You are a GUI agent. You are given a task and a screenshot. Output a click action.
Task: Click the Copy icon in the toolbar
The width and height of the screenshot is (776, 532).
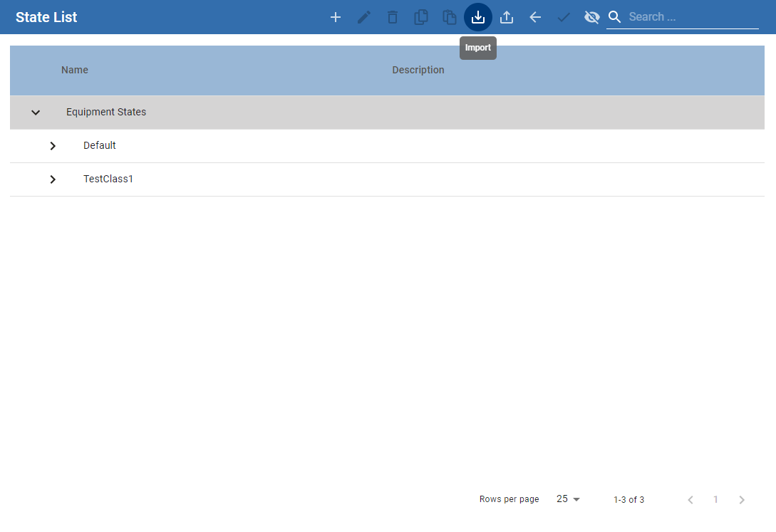coord(421,17)
